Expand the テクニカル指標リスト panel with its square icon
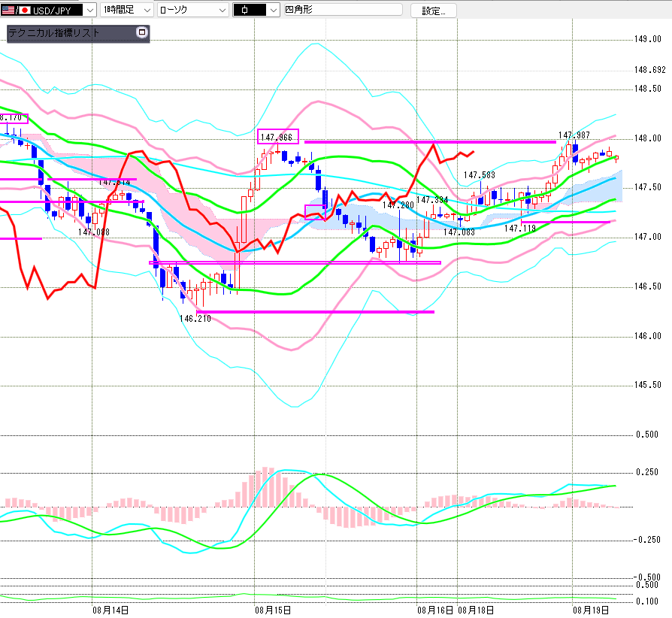Viewport: 672px width, 618px height. (x=141, y=32)
